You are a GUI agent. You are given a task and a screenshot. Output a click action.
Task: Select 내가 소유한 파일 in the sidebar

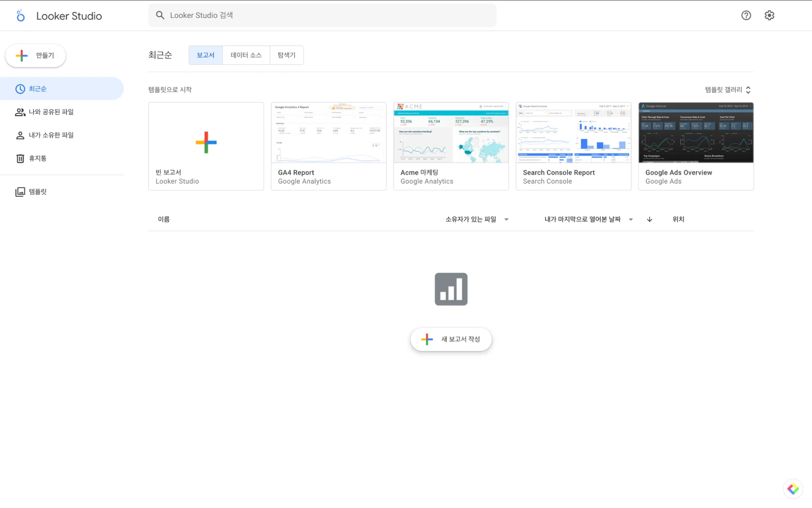[x=51, y=135]
